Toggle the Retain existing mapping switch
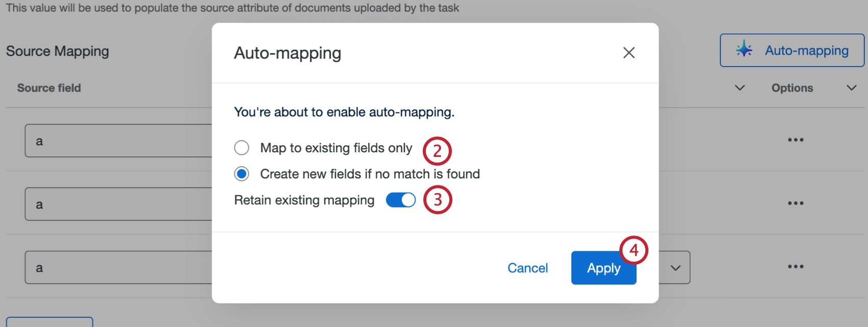Image resolution: width=868 pixels, height=327 pixels. coord(401,200)
